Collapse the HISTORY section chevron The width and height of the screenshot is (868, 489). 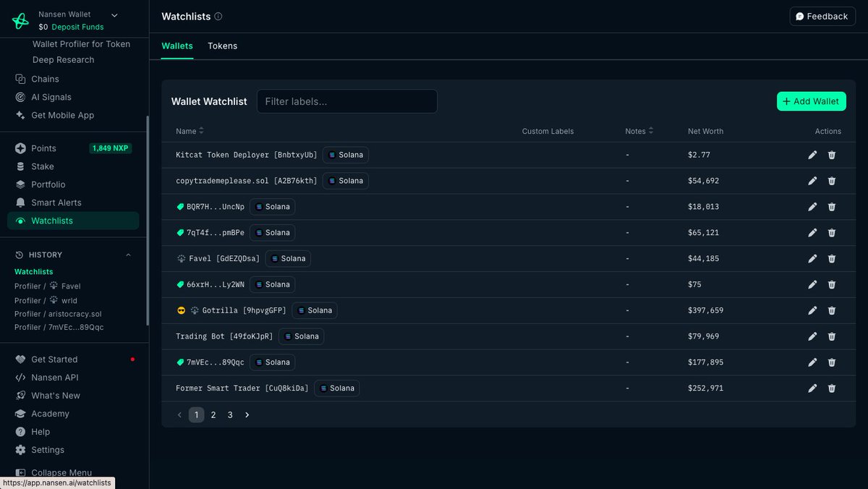click(x=128, y=255)
